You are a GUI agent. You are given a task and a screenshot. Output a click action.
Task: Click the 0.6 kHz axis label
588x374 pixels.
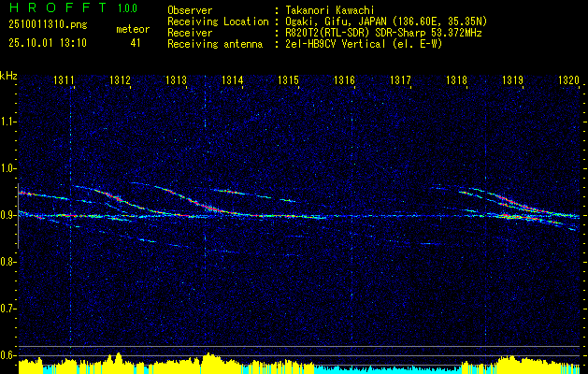(x=7, y=355)
